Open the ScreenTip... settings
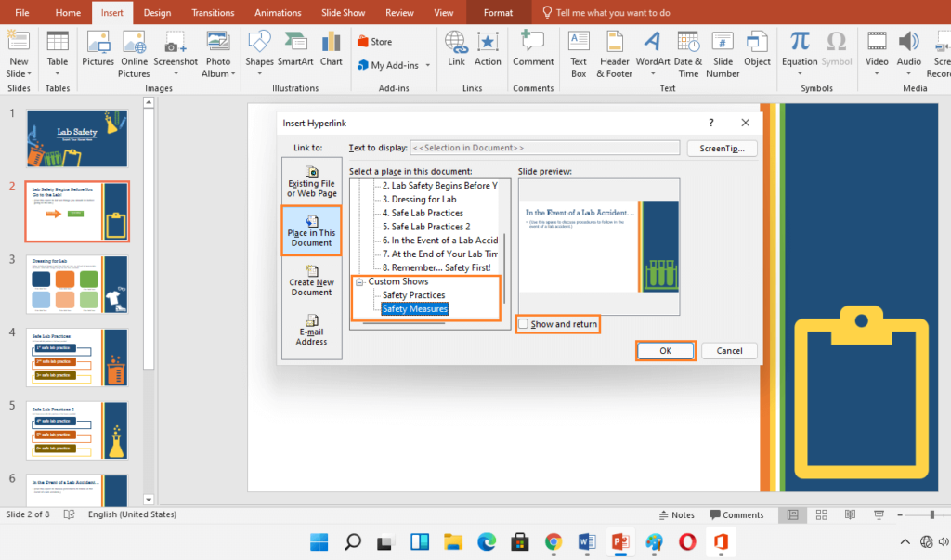This screenshot has width=951, height=560. pos(722,148)
